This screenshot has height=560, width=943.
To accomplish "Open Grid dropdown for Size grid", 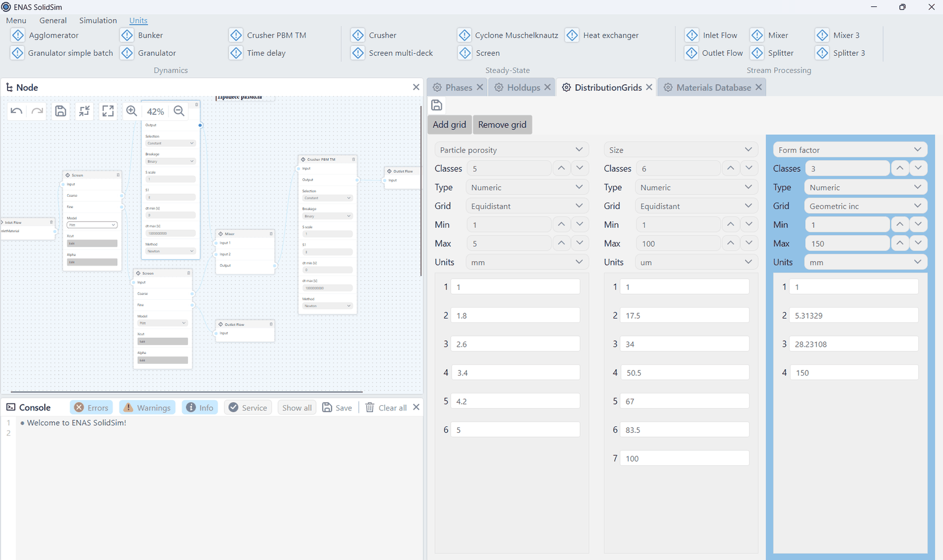I will (x=697, y=206).
